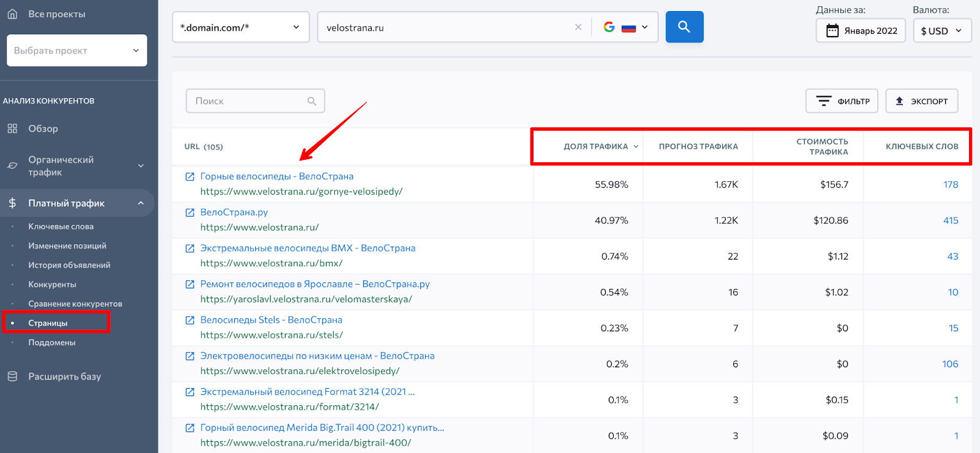Open Горные велосипеды - ВелоСтрана title link
The image size is (980, 453).
[277, 176]
